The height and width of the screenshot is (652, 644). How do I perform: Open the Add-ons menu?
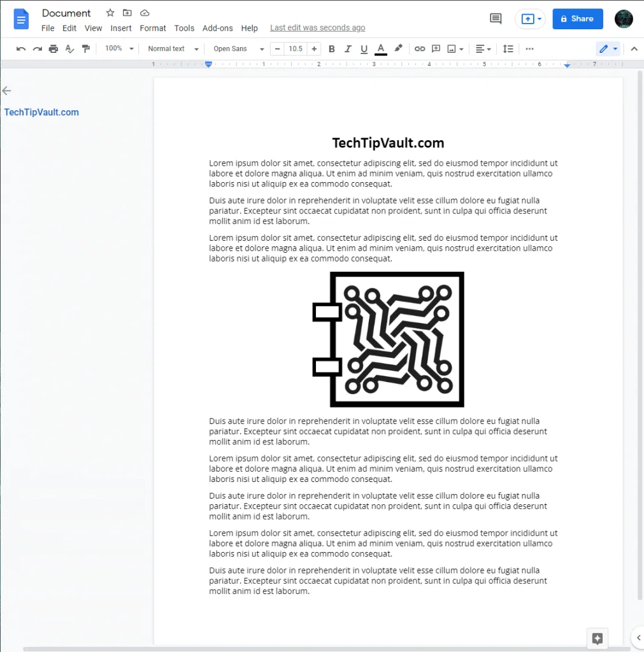point(218,28)
